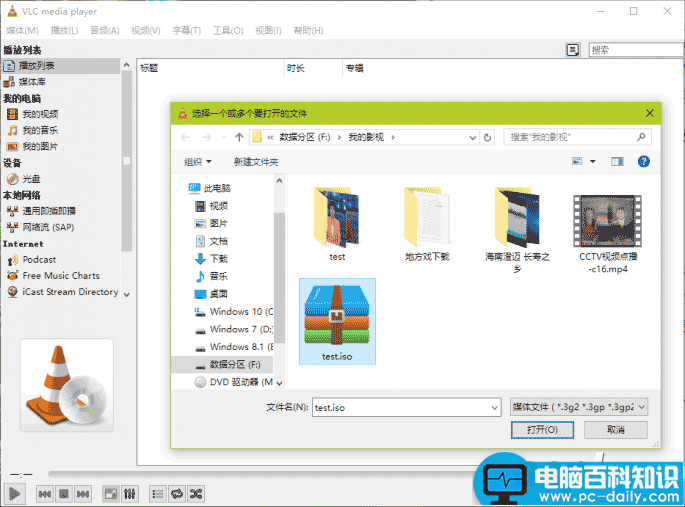
Task: Click the 搜索"我的影视" search box
Action: pyautogui.click(x=578, y=137)
